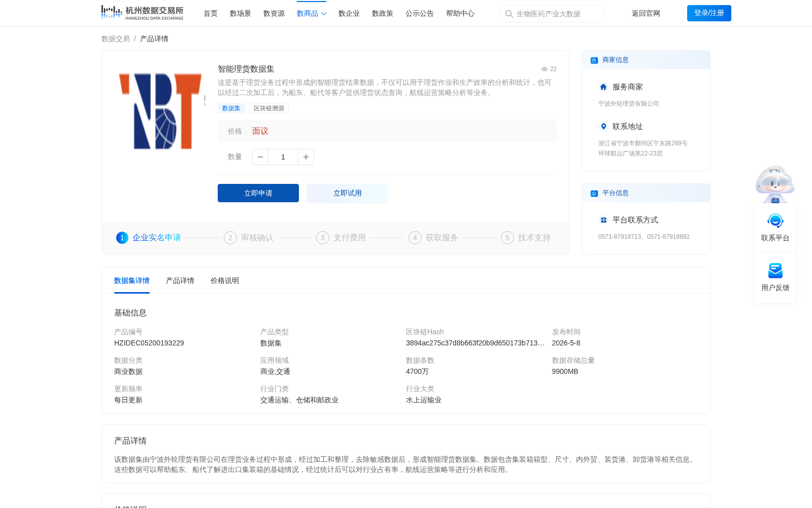
Task: Decrease quantity with minus button
Action: tap(260, 157)
